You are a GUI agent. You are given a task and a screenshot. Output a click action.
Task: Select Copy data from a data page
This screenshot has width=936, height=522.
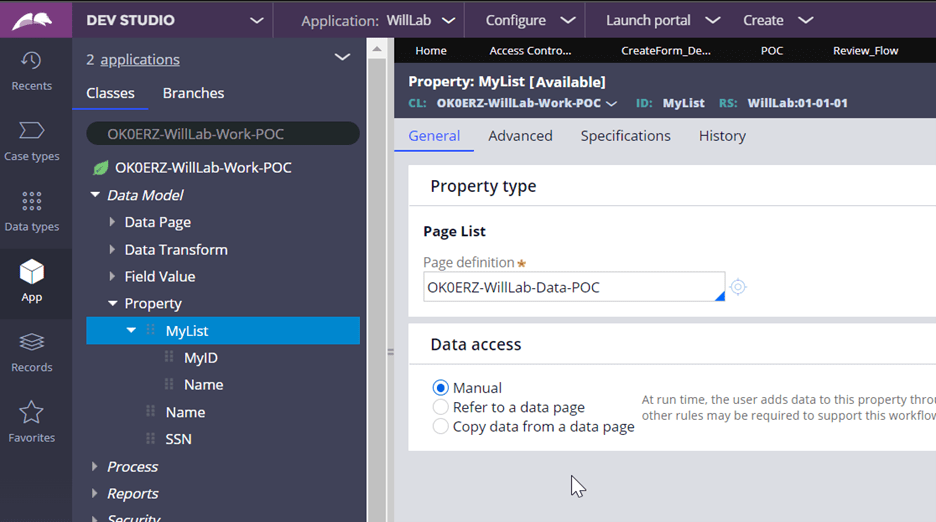(x=441, y=426)
